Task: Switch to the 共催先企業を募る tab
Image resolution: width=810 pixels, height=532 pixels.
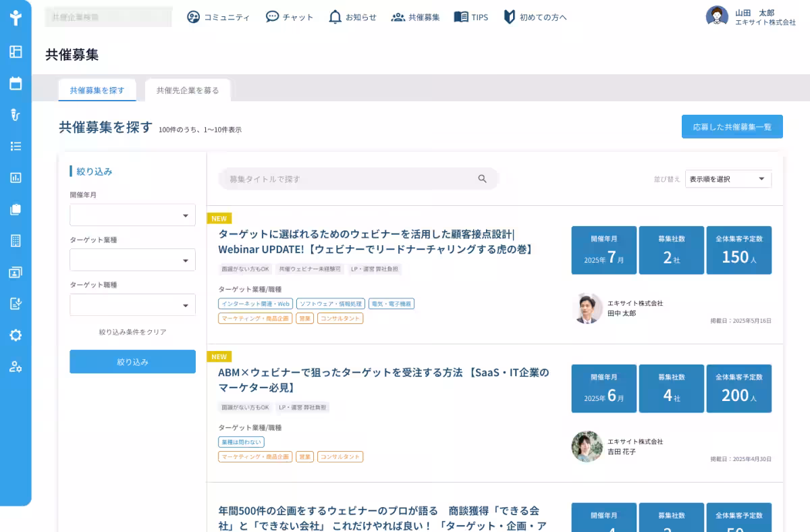Action: pos(188,90)
